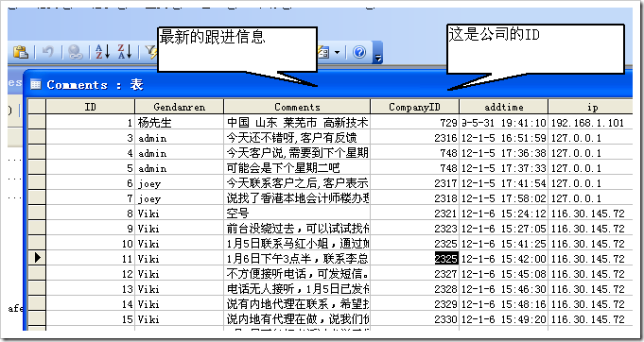This screenshot has width=644, height=342.
Task: Click comment starting 不方便接听电话
Action: coord(297,274)
